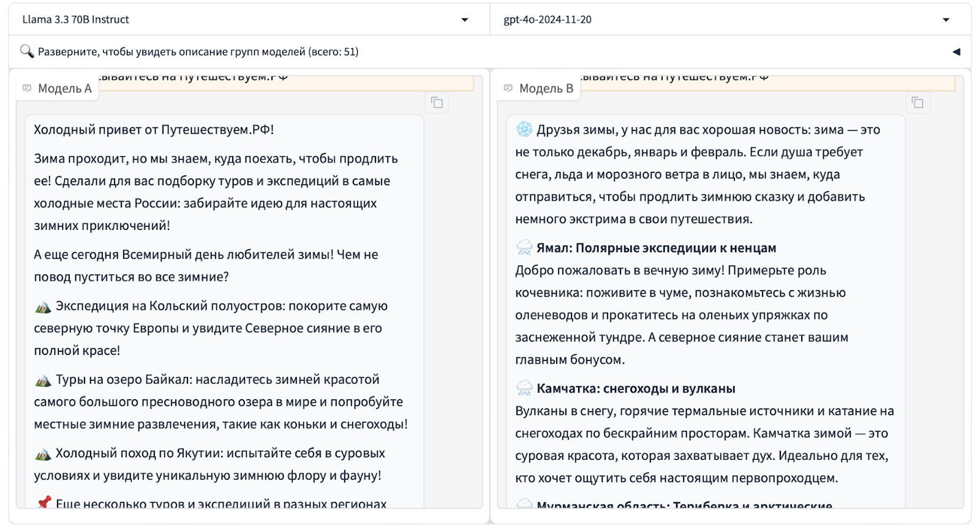Click the Камчатка: снегоходы и вулканы heading
The image size is (980, 526).
click(636, 388)
